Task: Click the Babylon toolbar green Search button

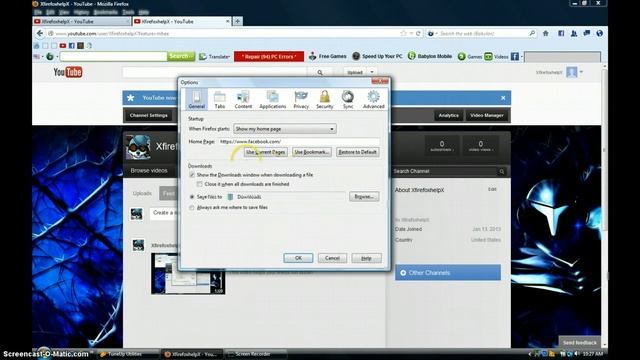Action: [x=181, y=56]
